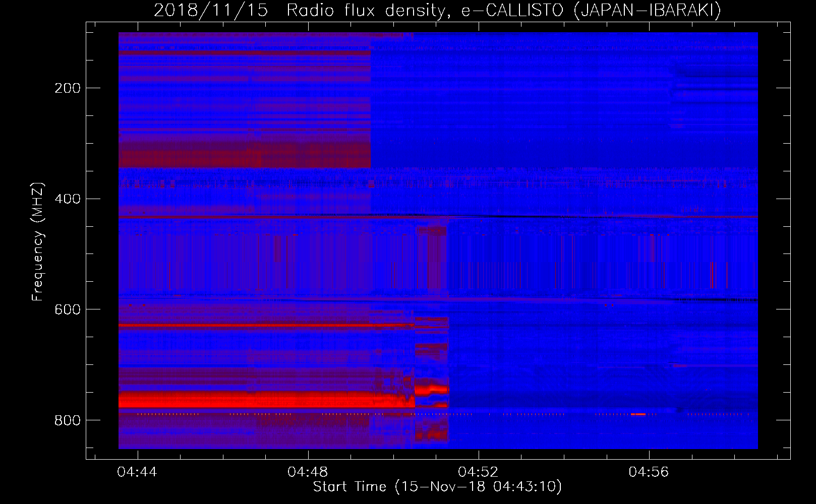The image size is (816, 504).
Task: Click the x-axis time label "04:56"
Action: click(x=649, y=472)
